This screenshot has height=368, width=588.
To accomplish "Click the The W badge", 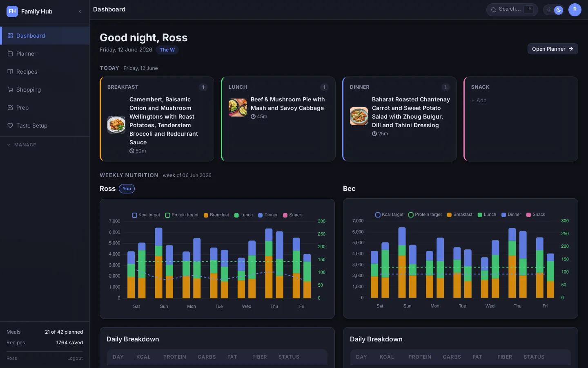I will pos(167,50).
